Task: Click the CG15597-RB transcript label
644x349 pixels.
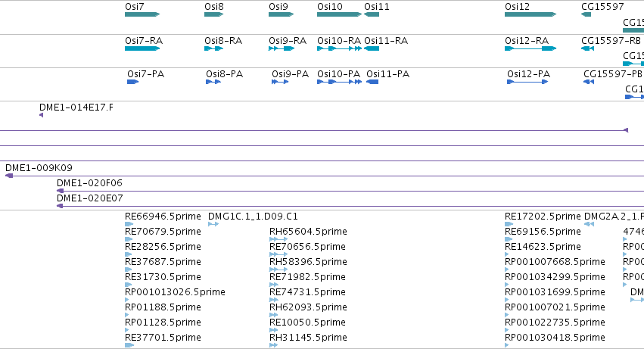Action: 611,41
